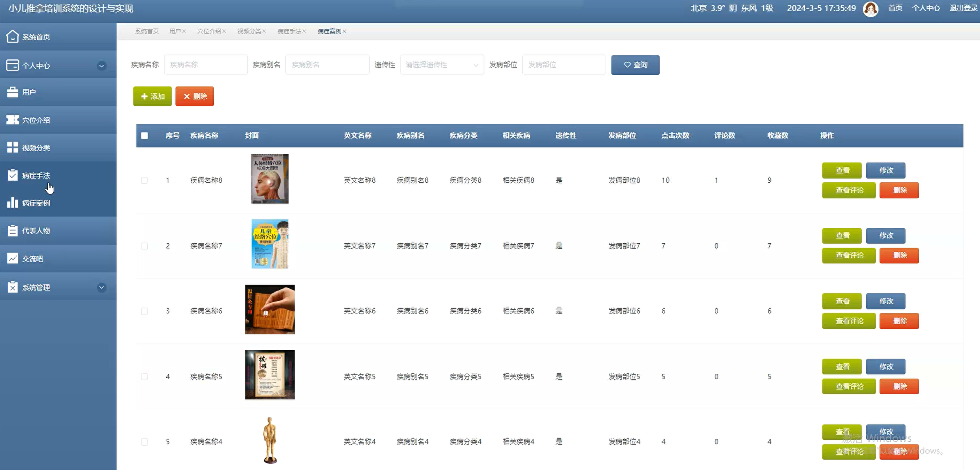Switch to the 系统首页 tab
The width and height of the screenshot is (980, 470).
click(x=147, y=31)
